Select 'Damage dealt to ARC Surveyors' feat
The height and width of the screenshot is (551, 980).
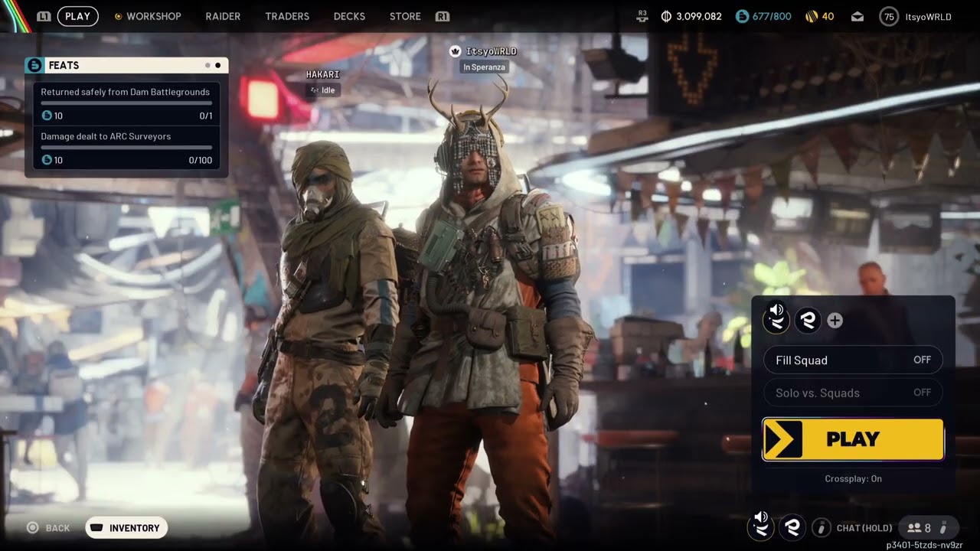(x=126, y=148)
